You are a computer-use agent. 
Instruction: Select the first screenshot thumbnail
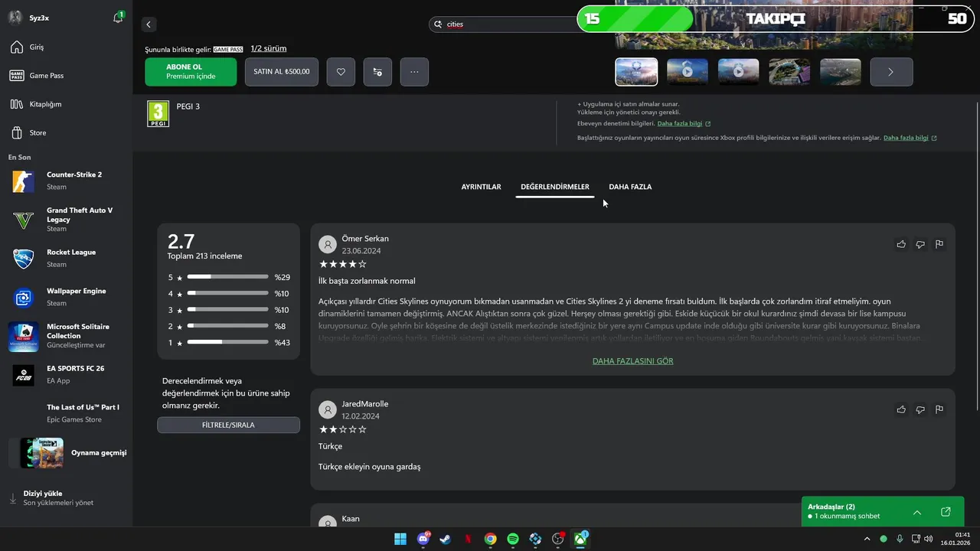pyautogui.click(x=636, y=72)
